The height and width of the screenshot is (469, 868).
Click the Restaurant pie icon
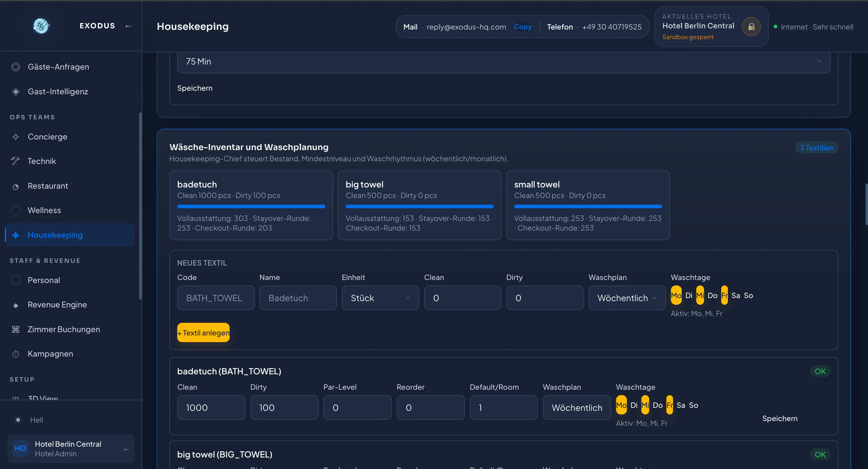pyautogui.click(x=15, y=186)
